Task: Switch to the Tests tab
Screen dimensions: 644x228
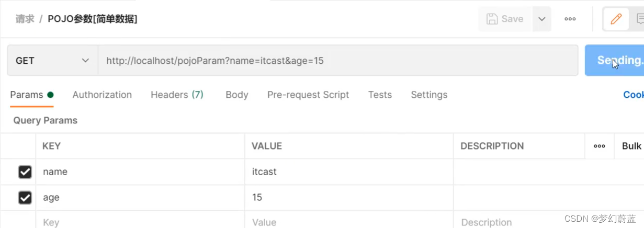Action: click(380, 95)
